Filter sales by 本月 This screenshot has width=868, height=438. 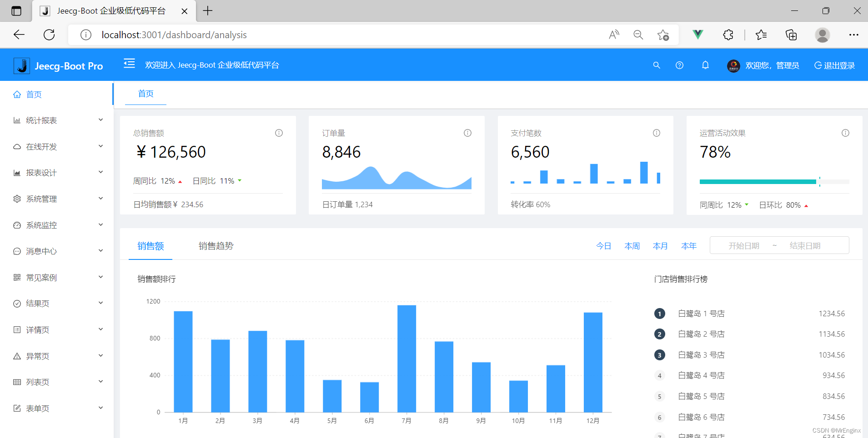pyautogui.click(x=660, y=246)
